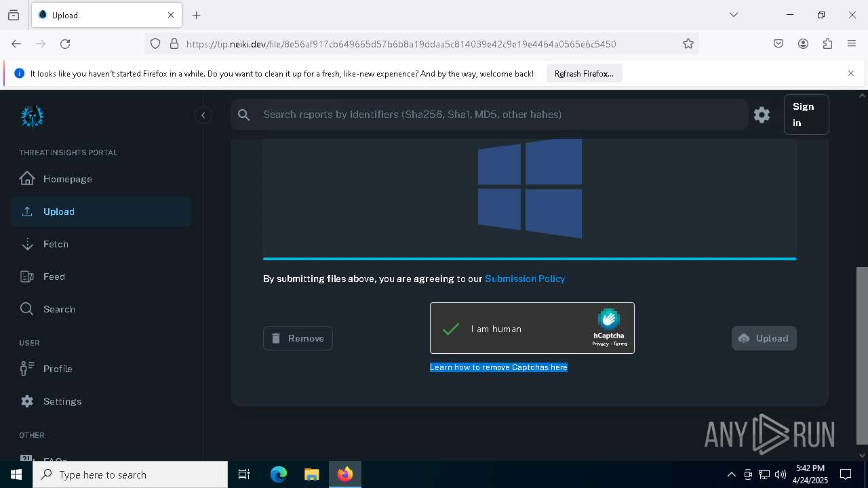The height and width of the screenshot is (488, 868).
Task: Open the list all tabs dropdown arrow
Action: [x=733, y=15]
